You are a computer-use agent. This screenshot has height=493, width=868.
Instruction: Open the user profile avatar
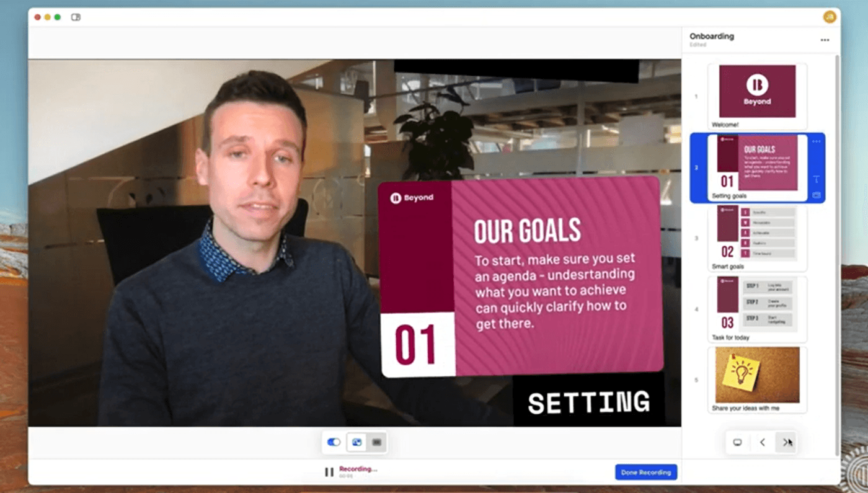(x=830, y=17)
